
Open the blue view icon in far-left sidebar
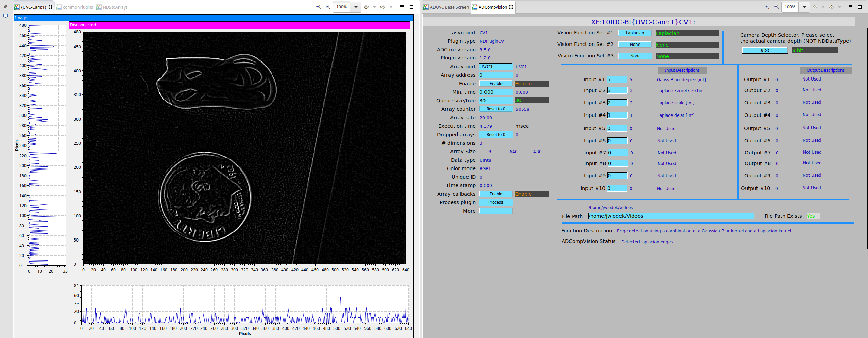coord(5,16)
